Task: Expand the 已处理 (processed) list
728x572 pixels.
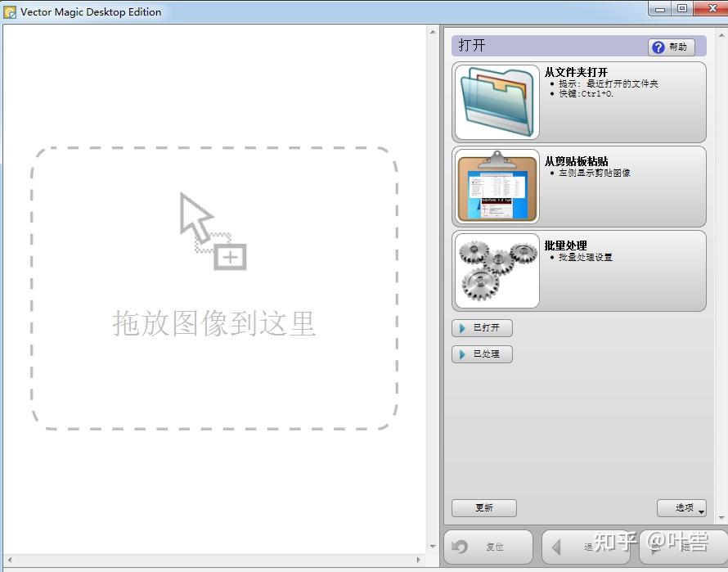Action: point(482,354)
